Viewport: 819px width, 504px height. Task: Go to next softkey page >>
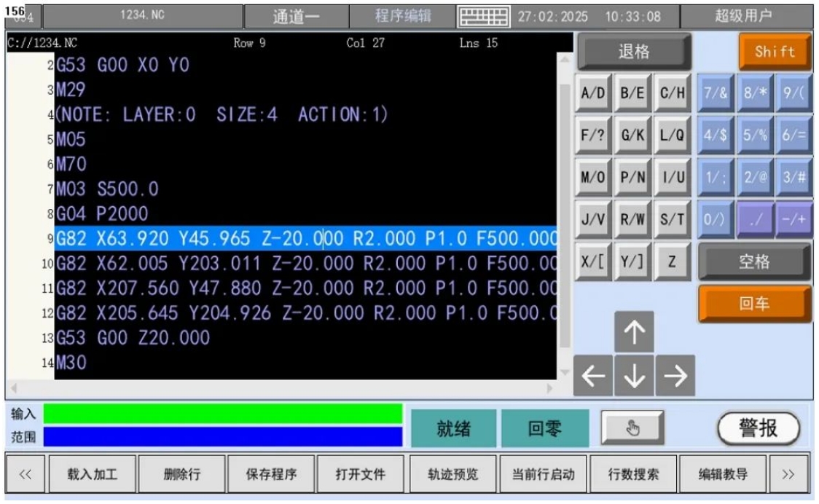(x=788, y=474)
